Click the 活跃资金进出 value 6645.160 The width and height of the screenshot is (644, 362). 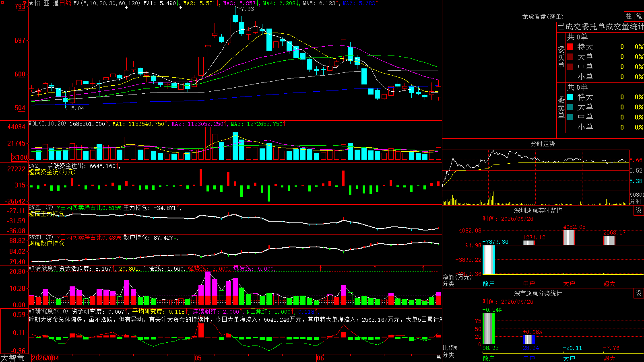103,166
